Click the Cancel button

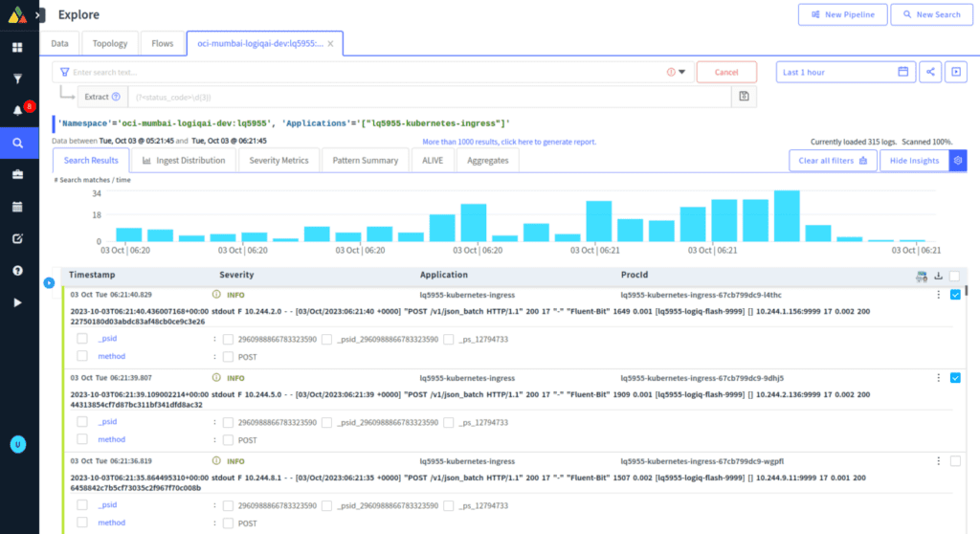(x=726, y=72)
